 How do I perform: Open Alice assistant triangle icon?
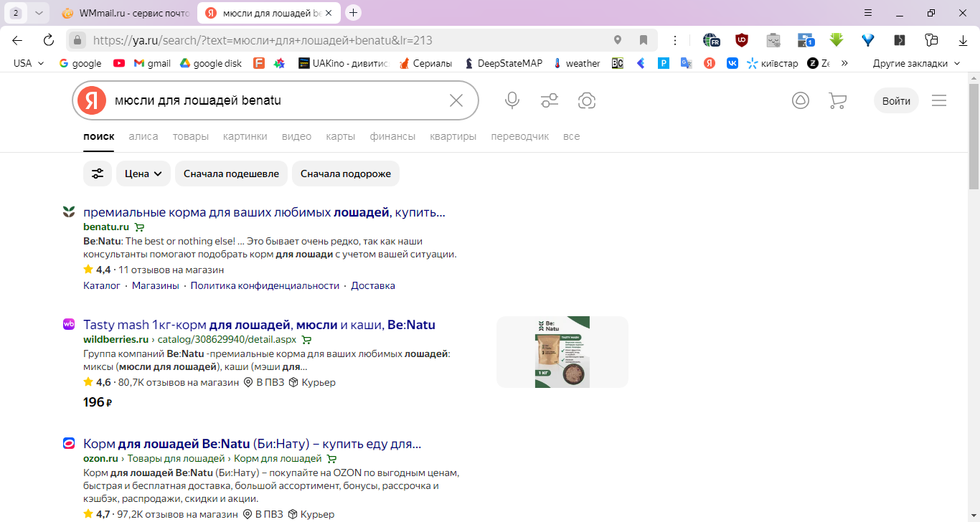pos(801,100)
